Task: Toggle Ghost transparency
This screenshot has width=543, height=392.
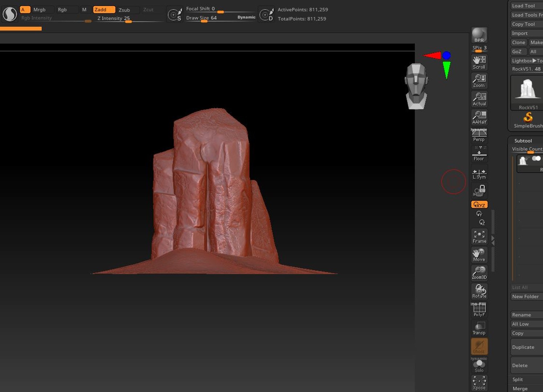Action: click(x=479, y=346)
